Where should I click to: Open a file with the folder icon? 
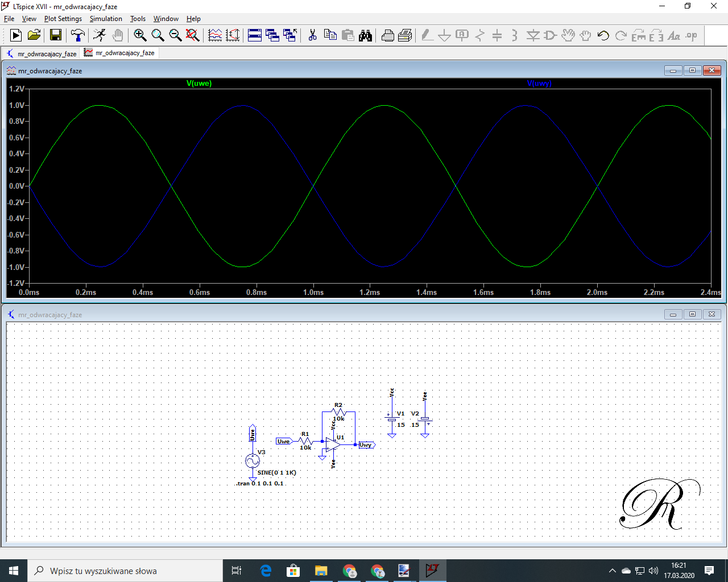tap(34, 35)
